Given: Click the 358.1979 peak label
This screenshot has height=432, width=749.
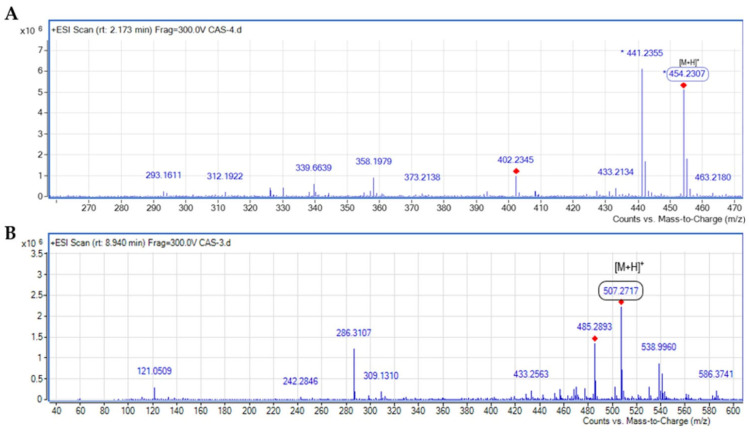Looking at the screenshot, I should click(x=374, y=162).
